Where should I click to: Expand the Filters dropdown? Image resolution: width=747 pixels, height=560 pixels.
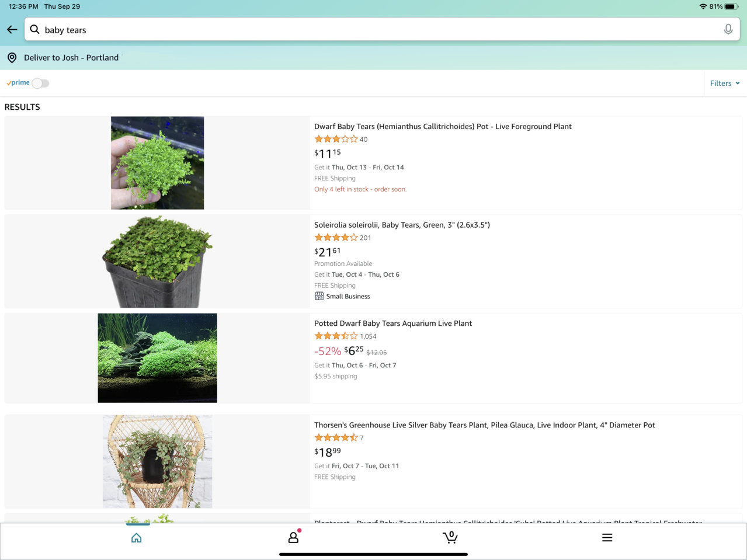(x=725, y=84)
